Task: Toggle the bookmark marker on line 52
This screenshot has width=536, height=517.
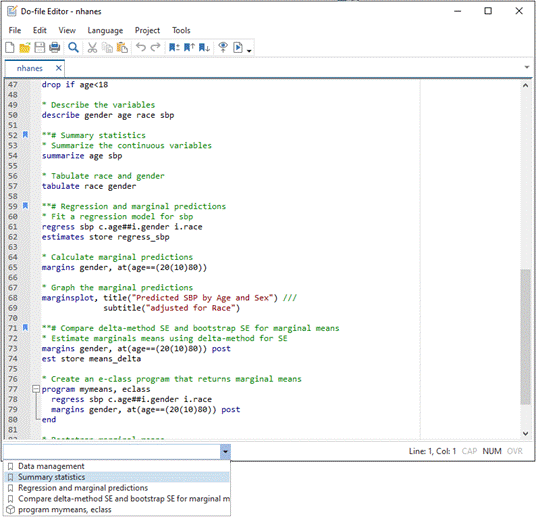Action: coord(25,135)
